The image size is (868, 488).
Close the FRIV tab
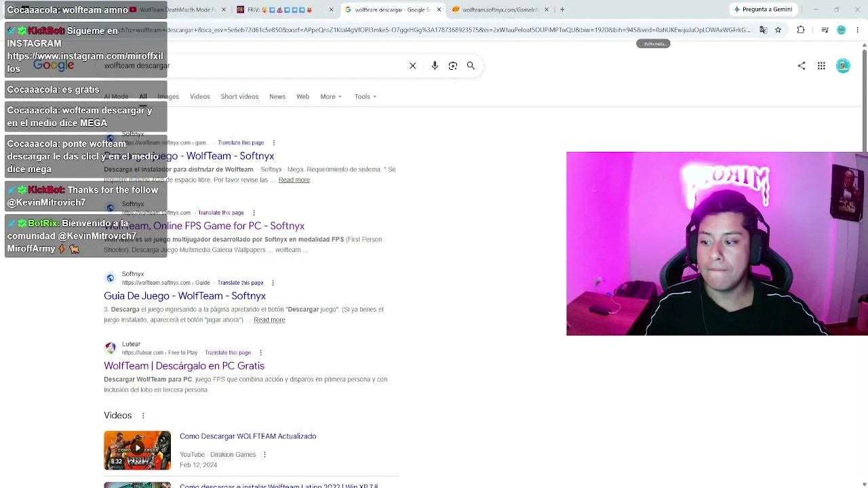[331, 9]
